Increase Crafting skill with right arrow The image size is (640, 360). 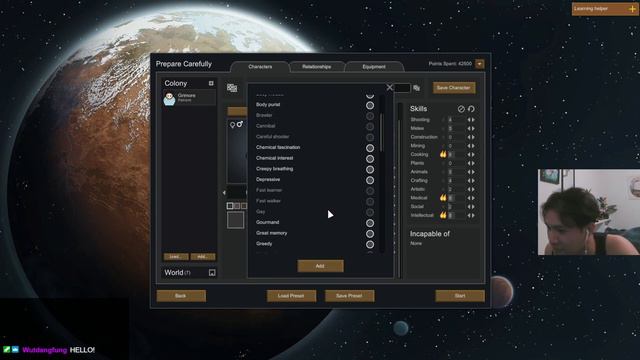click(x=473, y=180)
